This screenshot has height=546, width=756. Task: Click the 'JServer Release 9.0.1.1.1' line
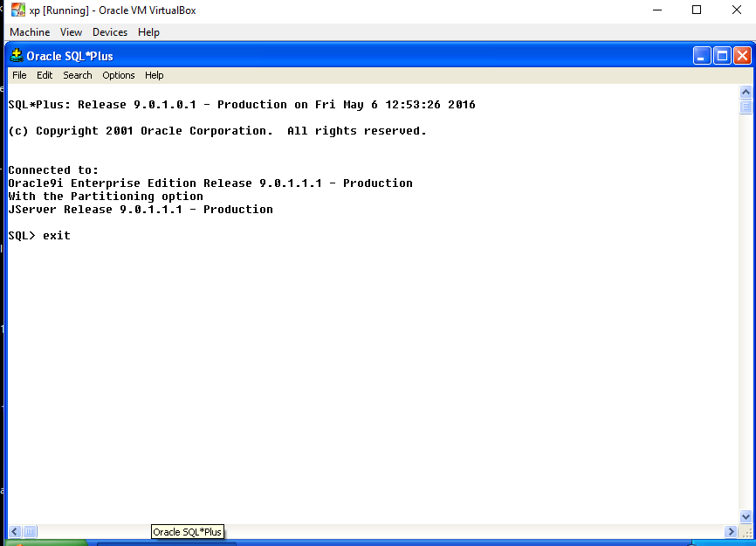141,209
